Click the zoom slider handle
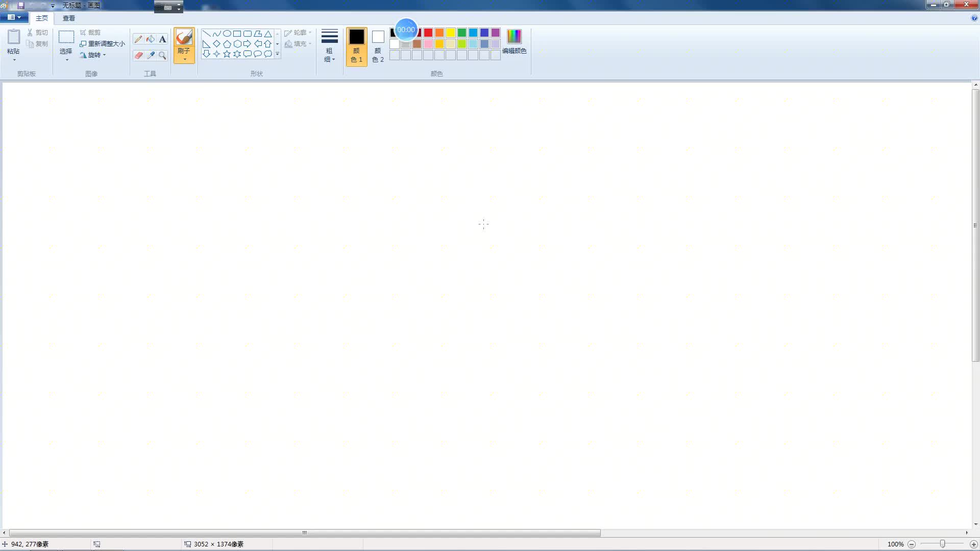 (x=943, y=544)
